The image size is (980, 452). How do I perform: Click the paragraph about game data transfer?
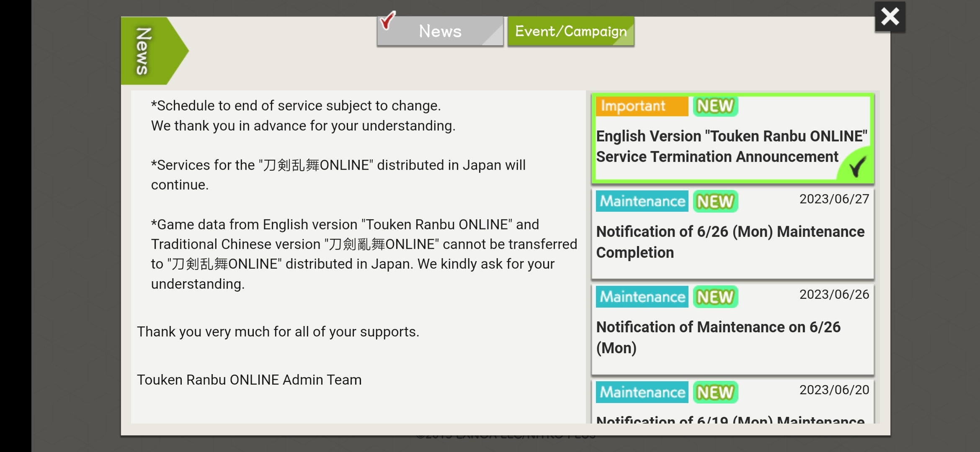click(x=364, y=254)
